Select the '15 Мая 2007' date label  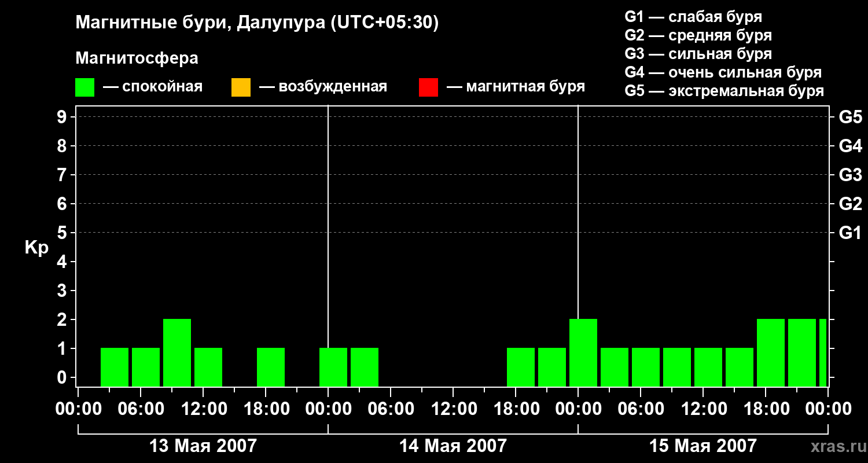click(x=703, y=446)
